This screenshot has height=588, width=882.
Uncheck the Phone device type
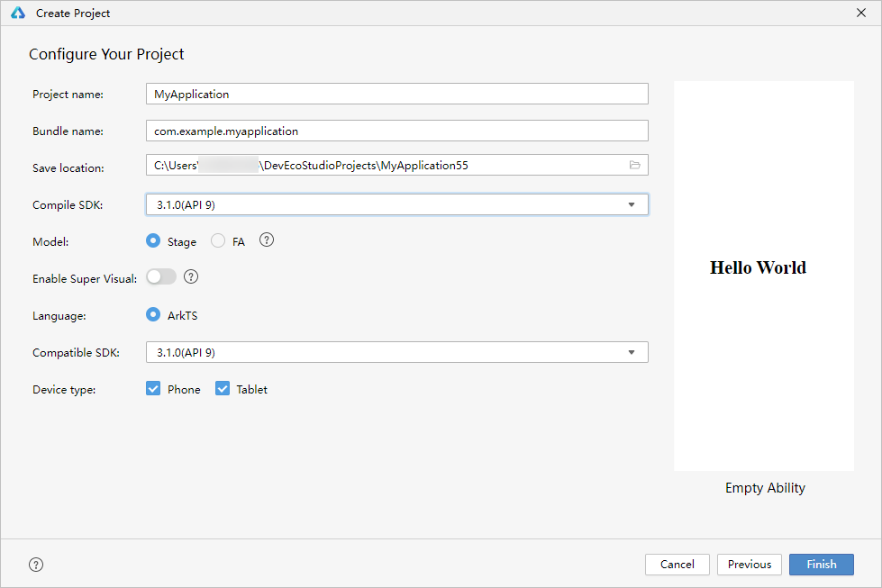click(153, 388)
